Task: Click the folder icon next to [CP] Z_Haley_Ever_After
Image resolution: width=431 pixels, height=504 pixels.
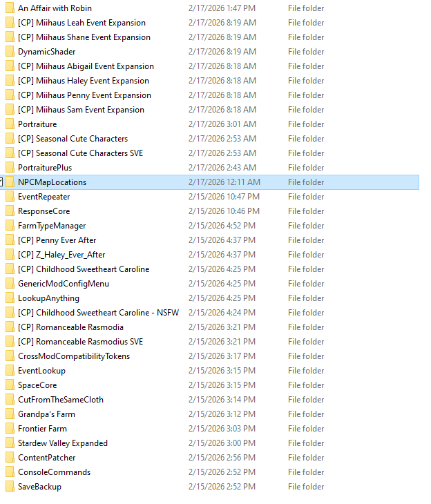Action: 10,255
